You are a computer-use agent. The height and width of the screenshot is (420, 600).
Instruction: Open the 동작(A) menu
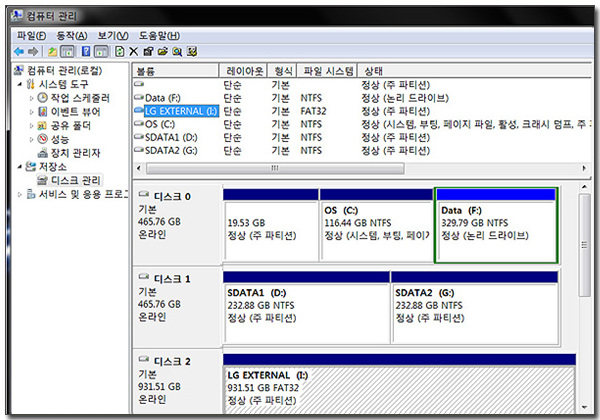[72, 36]
